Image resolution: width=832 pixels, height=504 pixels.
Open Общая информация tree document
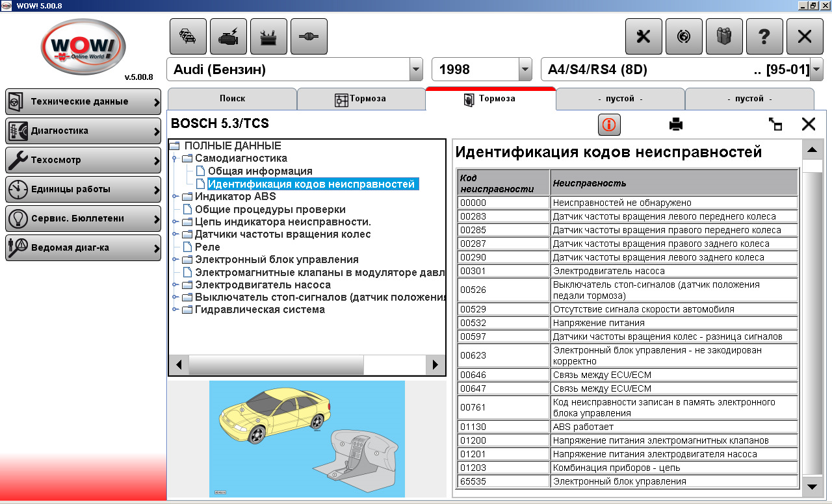tap(260, 171)
